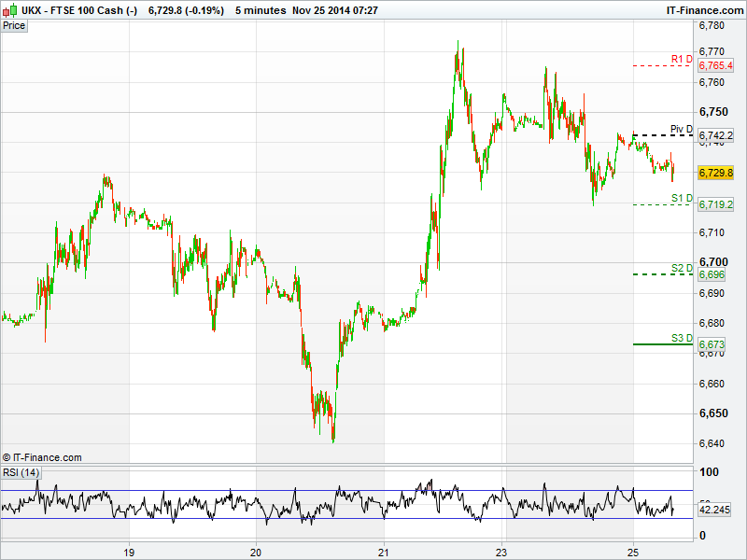
Task: Click the Nov 25 2014 07:27 timestamp
Action: pos(334,9)
